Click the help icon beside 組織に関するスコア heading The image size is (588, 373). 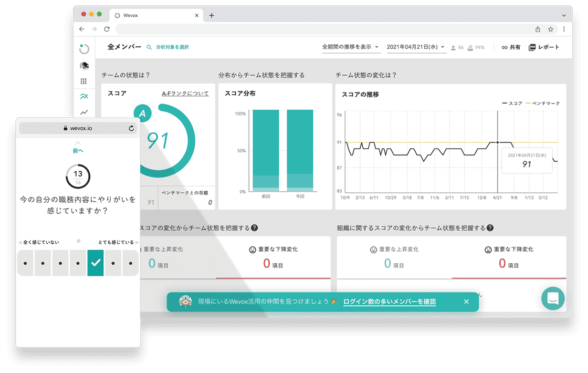click(x=490, y=228)
